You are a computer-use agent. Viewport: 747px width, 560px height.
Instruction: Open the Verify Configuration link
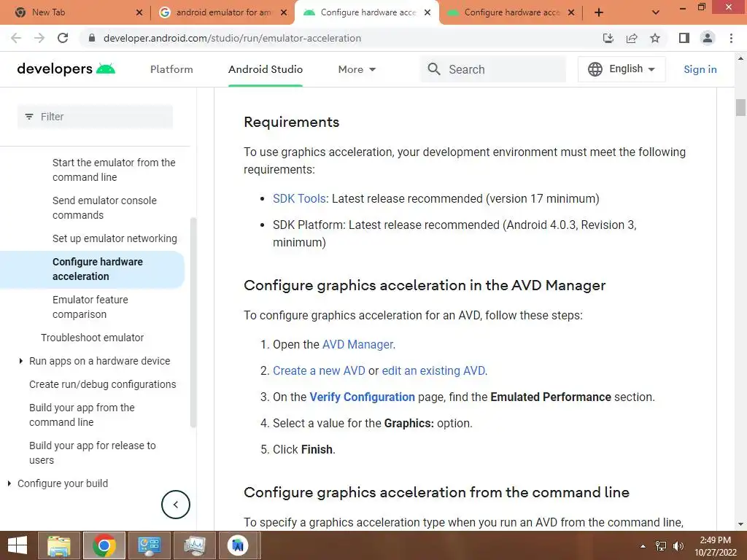pos(362,397)
